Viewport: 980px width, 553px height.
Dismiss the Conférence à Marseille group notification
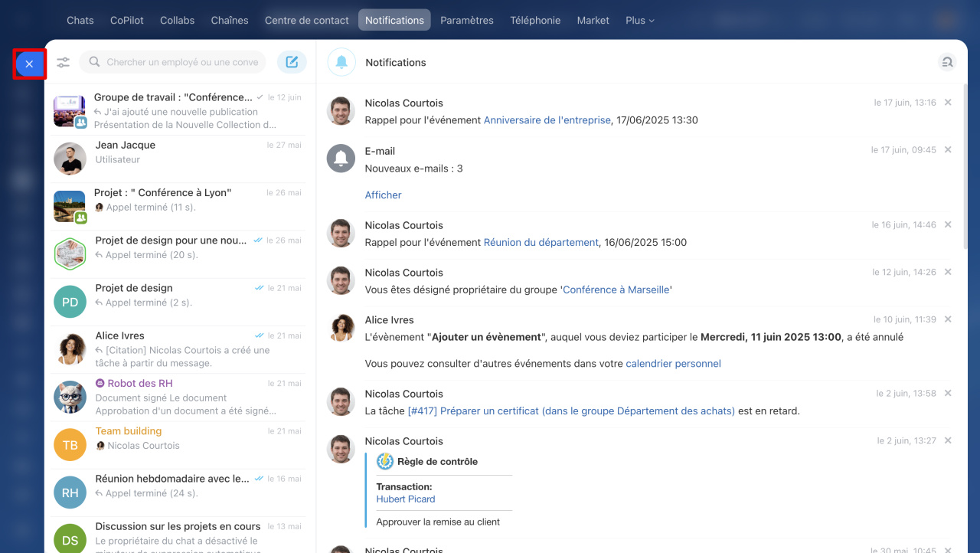click(x=948, y=272)
